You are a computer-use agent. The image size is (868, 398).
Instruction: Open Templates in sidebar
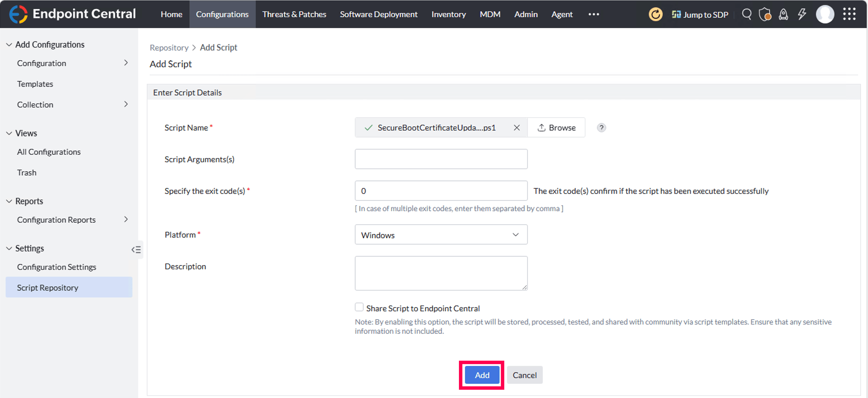[35, 84]
